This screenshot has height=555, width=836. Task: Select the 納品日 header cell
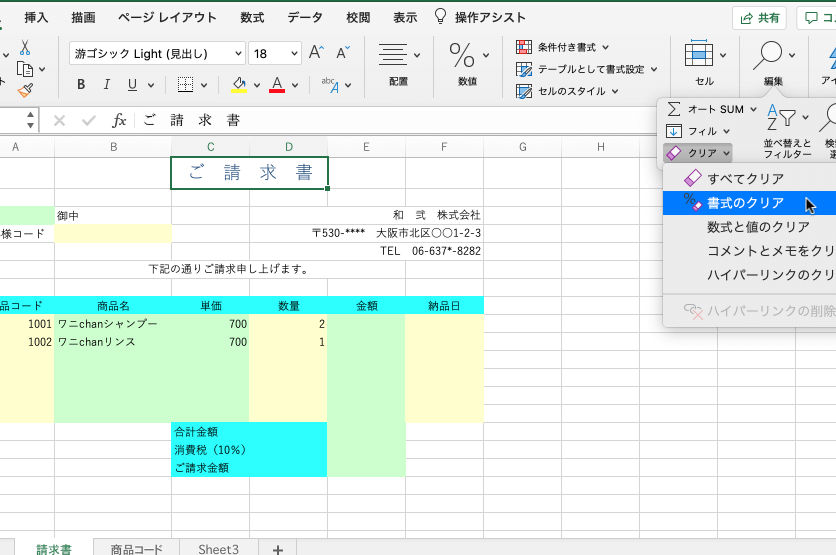pos(444,306)
